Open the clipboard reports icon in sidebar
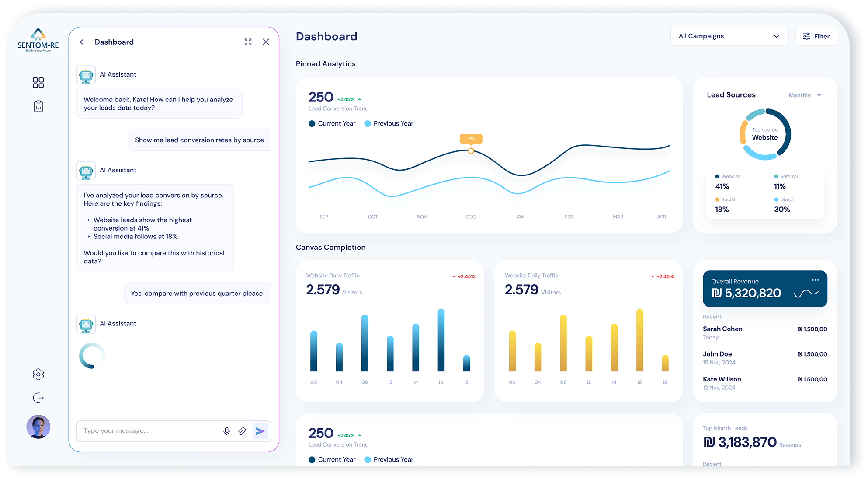Screen dimensions: 868x479 tap(38, 106)
